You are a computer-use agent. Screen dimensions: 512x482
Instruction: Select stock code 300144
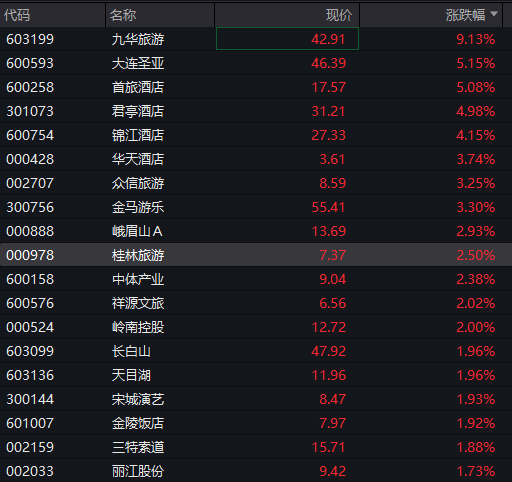pyautogui.click(x=30, y=399)
